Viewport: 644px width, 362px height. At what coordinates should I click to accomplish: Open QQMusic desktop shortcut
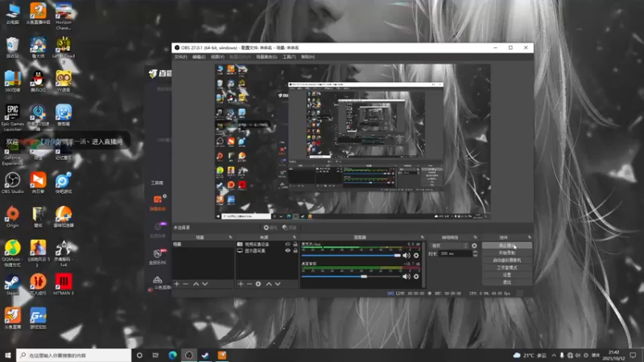point(12,253)
